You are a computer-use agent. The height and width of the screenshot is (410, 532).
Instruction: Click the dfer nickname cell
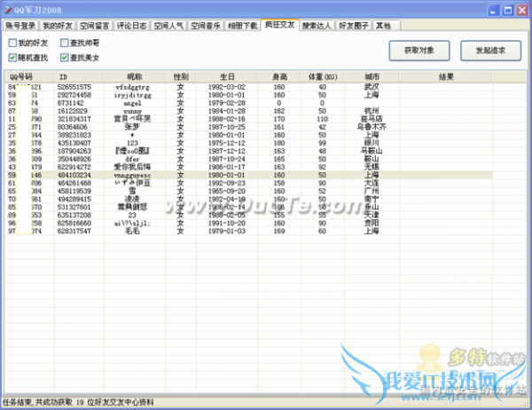click(x=132, y=159)
